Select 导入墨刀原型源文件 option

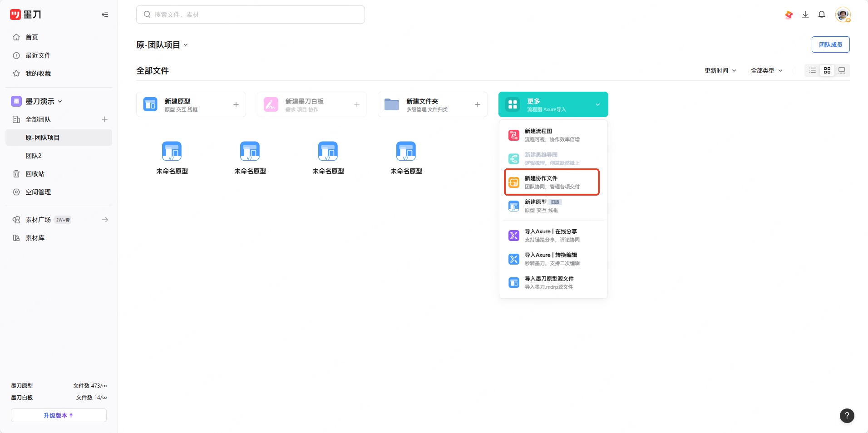tap(553, 282)
